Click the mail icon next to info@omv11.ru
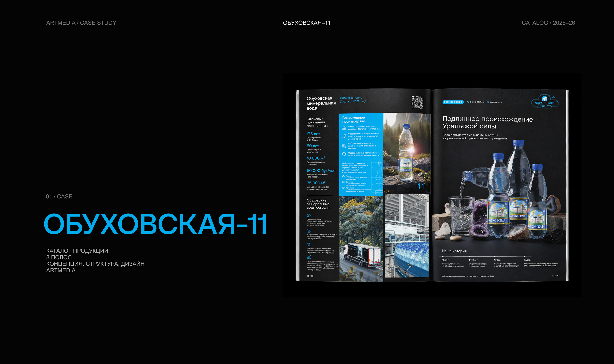The width and height of the screenshot is (614, 364). point(488,102)
